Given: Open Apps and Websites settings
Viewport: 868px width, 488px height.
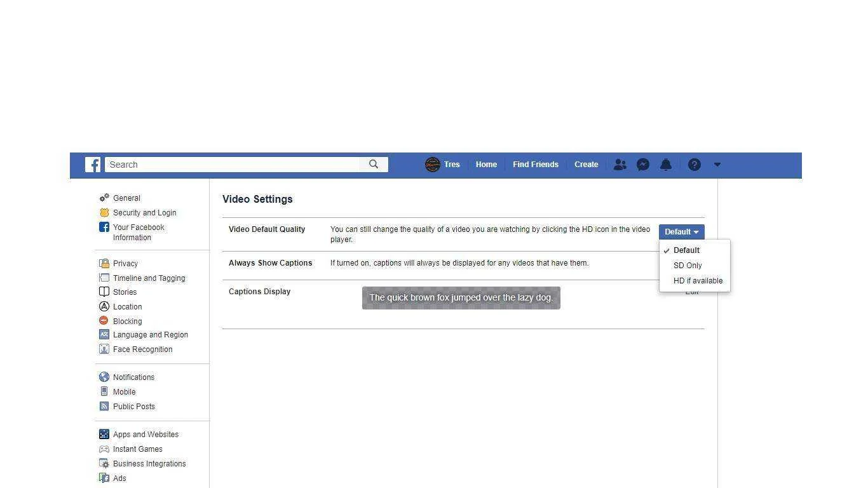Looking at the screenshot, I should click(x=146, y=435).
